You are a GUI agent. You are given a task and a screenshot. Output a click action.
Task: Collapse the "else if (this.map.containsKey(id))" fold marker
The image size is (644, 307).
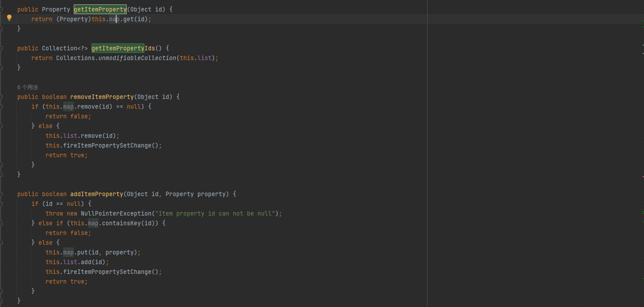[x=1, y=223]
